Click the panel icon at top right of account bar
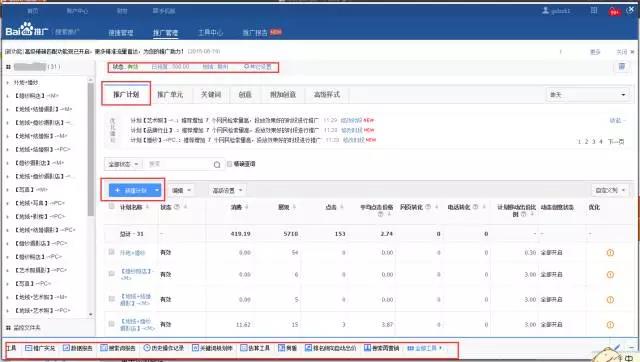Screen dimensions: 640x362 (622, 67)
